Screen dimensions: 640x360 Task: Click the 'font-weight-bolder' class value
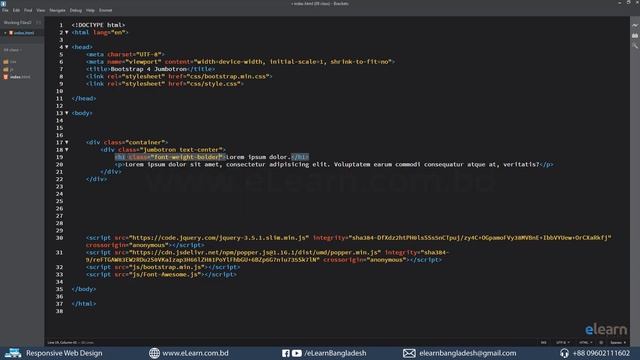tap(187, 157)
